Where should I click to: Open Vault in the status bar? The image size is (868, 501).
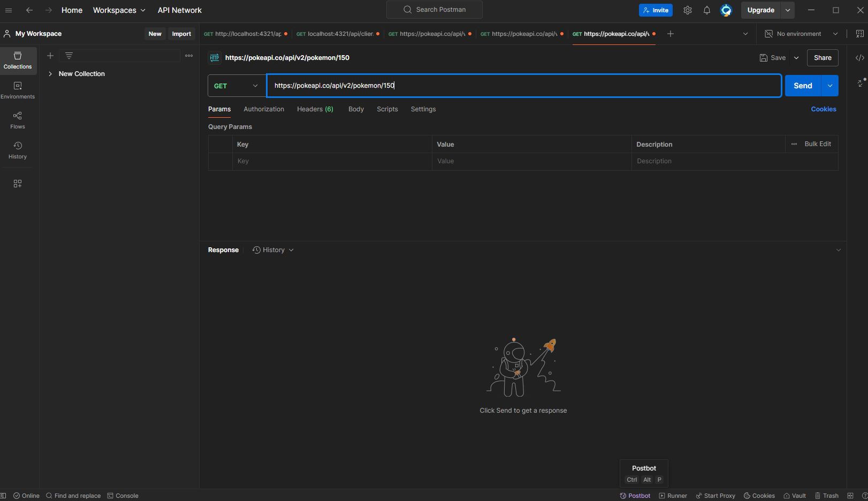click(795, 496)
